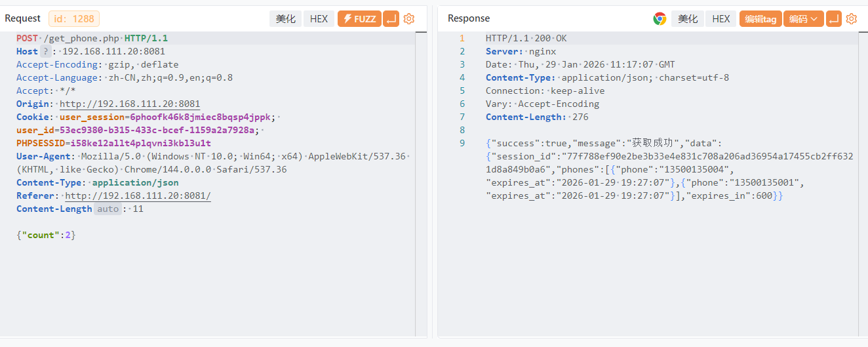Toggle line wrap icon in Request toolbar
This screenshot has width=868, height=347.
point(391,19)
